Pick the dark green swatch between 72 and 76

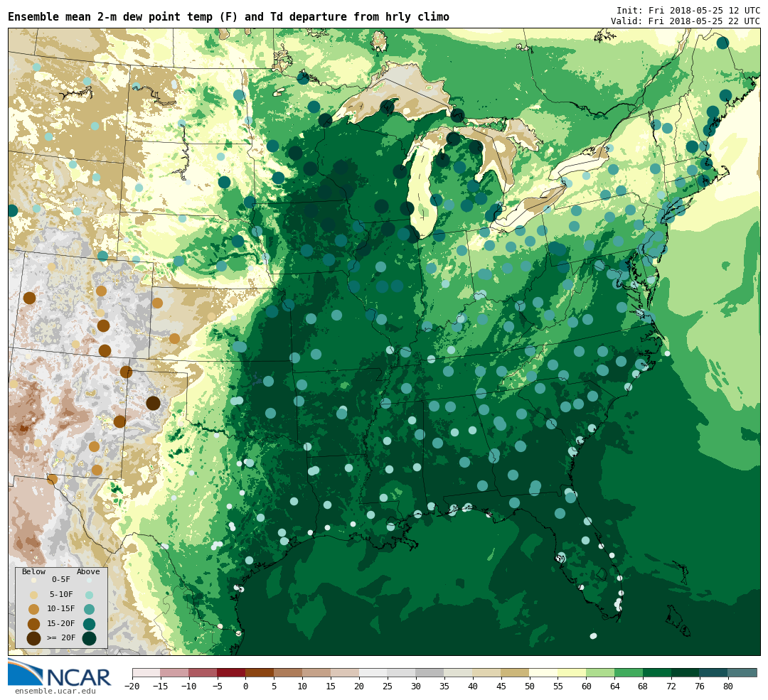(686, 672)
